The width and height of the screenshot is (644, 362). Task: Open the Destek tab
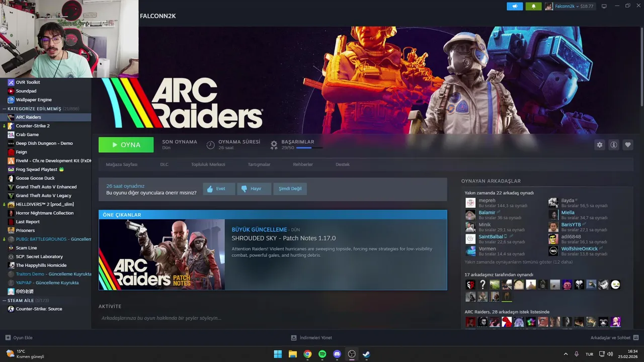point(343,164)
